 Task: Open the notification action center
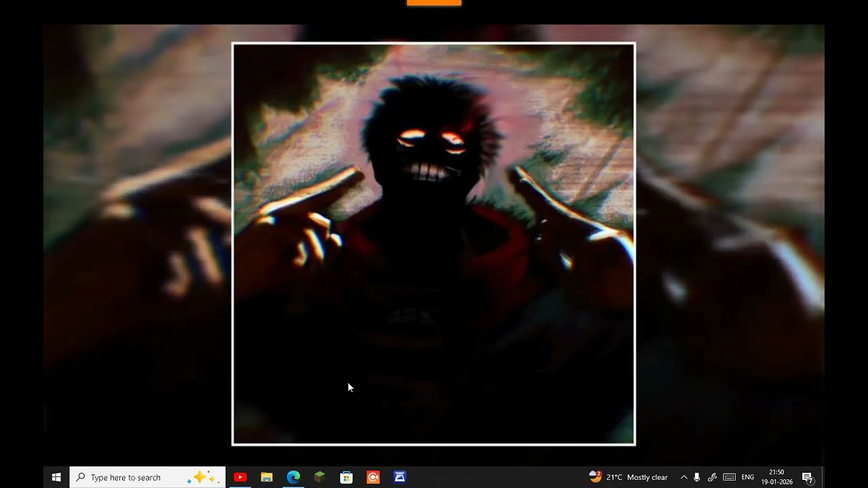(808, 477)
